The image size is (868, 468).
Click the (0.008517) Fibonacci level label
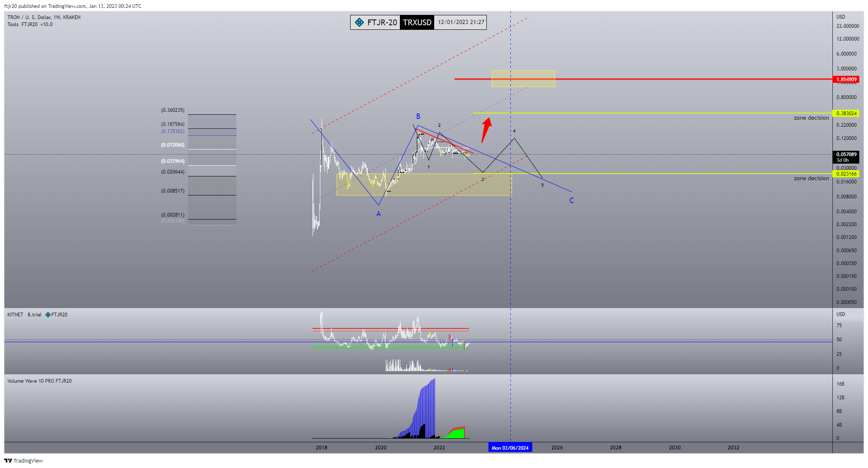tap(173, 191)
